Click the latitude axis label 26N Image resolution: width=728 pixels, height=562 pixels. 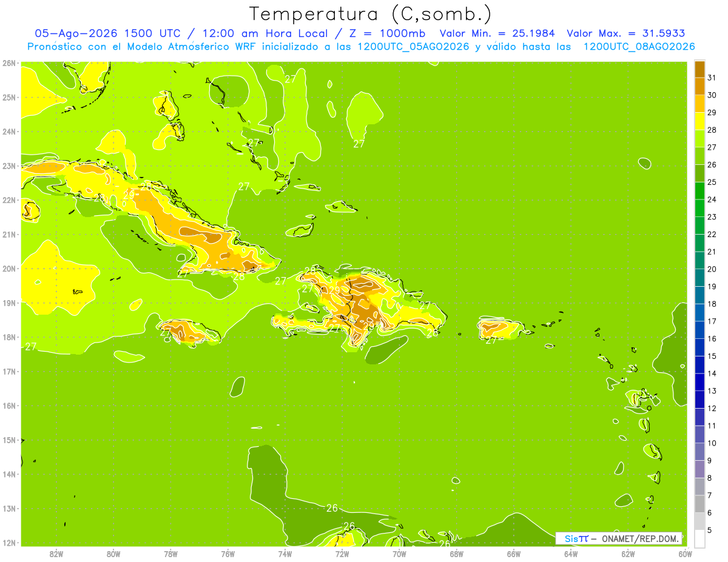(9, 62)
